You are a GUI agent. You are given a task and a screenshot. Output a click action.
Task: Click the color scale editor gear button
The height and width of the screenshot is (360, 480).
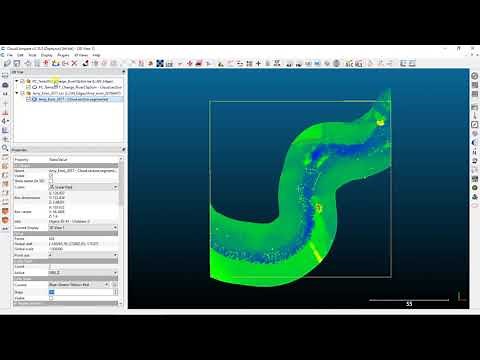click(114, 285)
